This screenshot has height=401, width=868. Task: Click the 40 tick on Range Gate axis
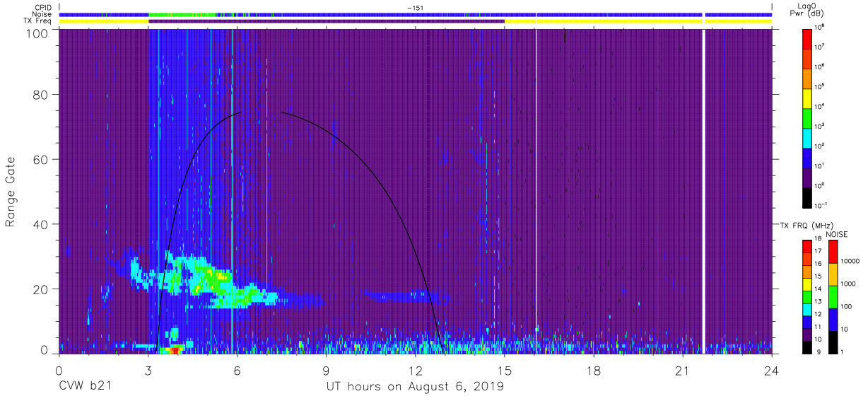point(40,224)
